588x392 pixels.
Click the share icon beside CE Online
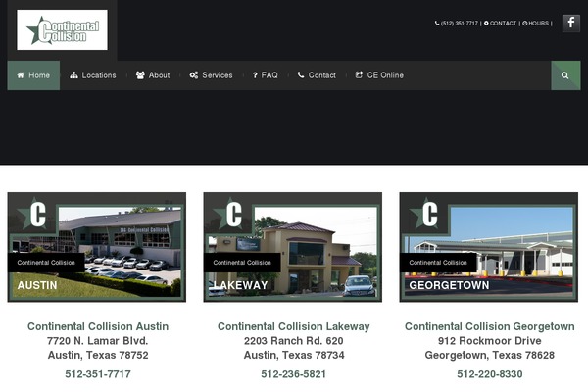[359, 75]
